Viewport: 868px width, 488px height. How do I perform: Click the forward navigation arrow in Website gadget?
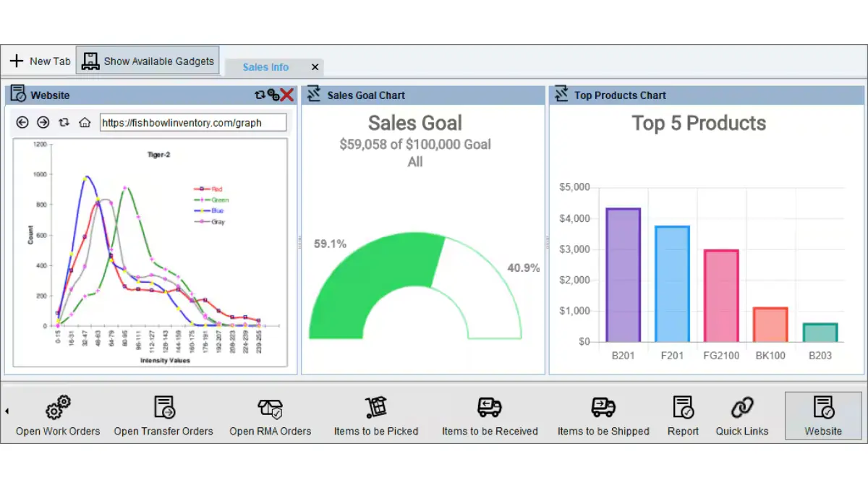42,122
